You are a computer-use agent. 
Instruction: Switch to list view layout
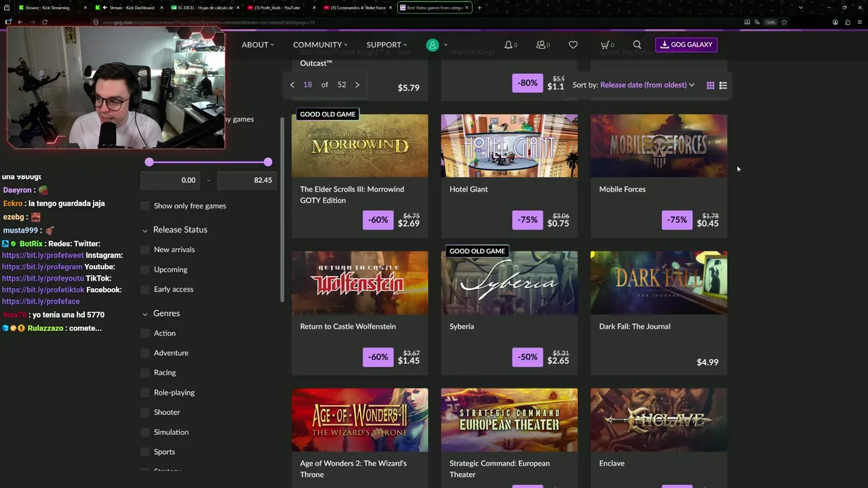tap(723, 85)
